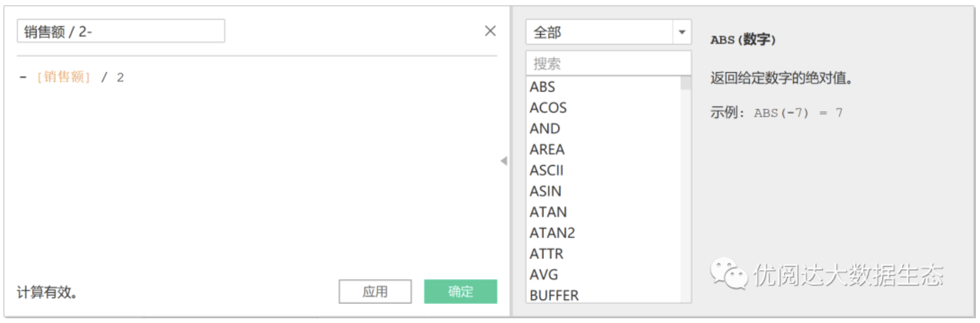The width and height of the screenshot is (980, 323).
Task: Select AVG in the function list
Action: point(543,275)
